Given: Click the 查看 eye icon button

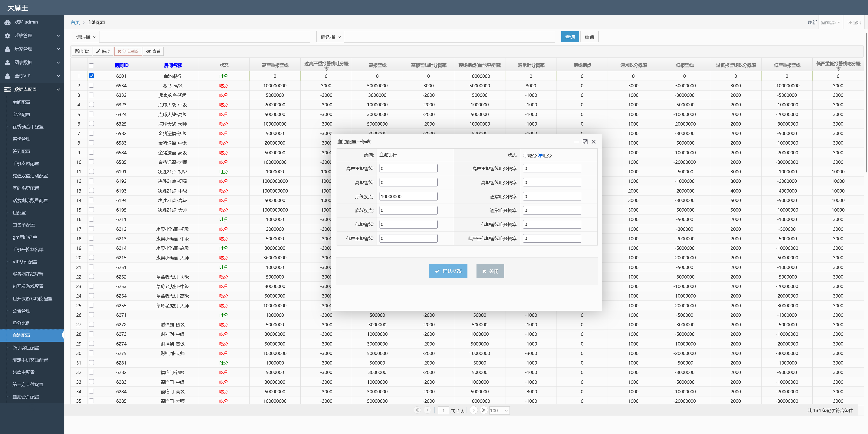Looking at the screenshot, I should (153, 51).
